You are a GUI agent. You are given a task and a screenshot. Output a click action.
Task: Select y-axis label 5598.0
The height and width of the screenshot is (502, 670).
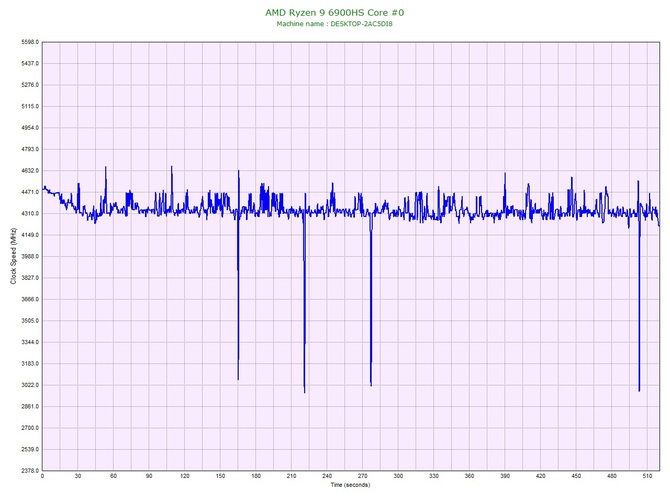30,42
